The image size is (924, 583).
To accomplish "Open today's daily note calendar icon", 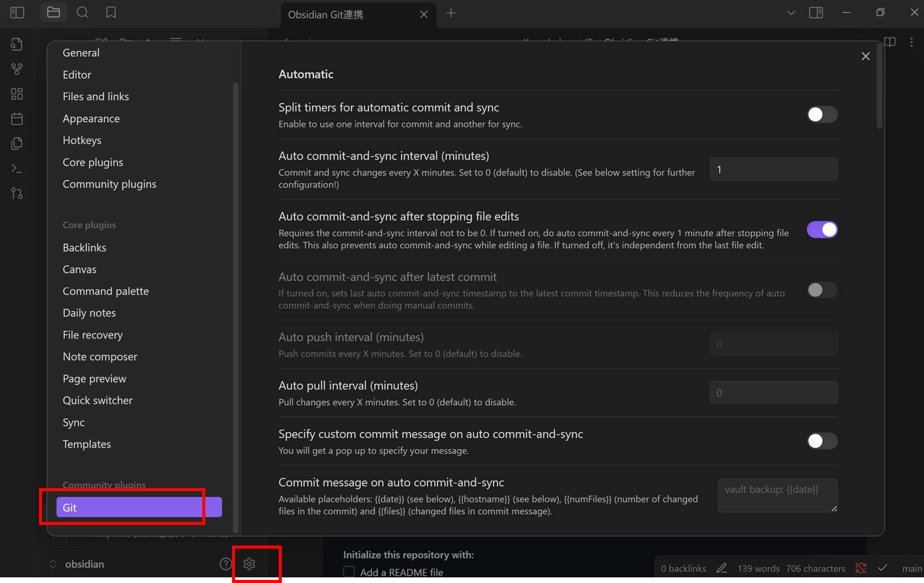I will 17,119.
